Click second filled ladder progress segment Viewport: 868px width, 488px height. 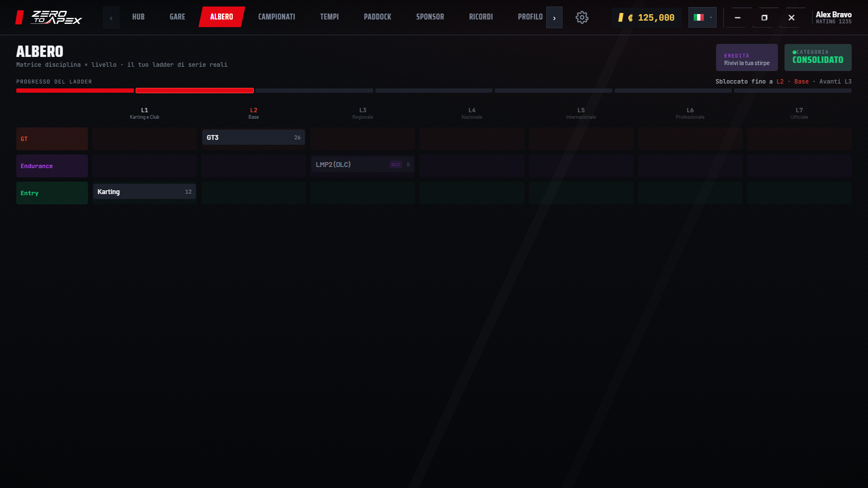click(195, 91)
